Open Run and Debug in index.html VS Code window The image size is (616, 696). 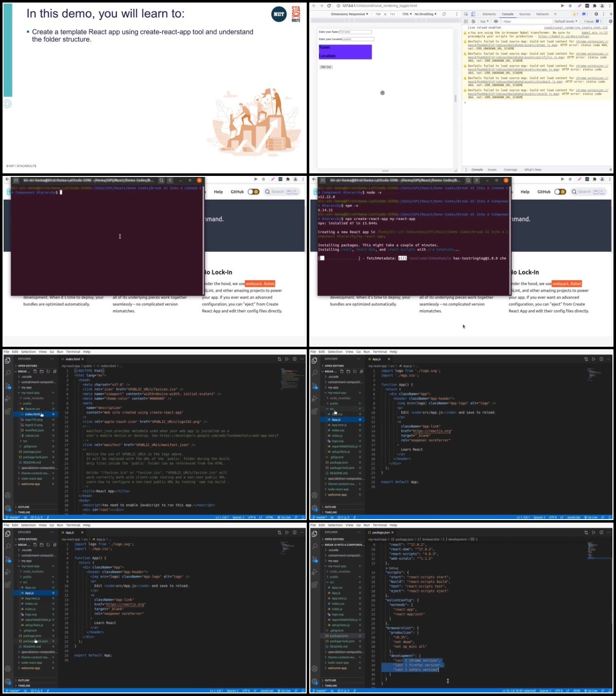tap(8, 398)
